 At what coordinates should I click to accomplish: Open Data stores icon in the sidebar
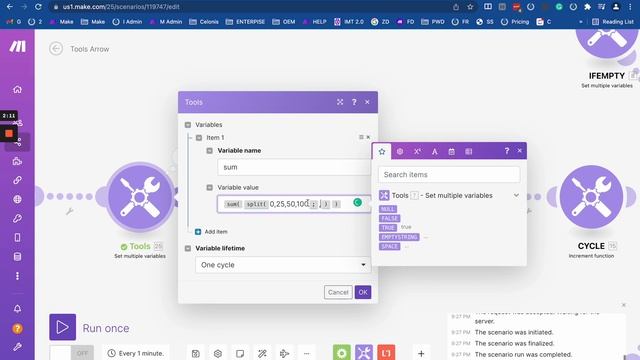click(17, 257)
